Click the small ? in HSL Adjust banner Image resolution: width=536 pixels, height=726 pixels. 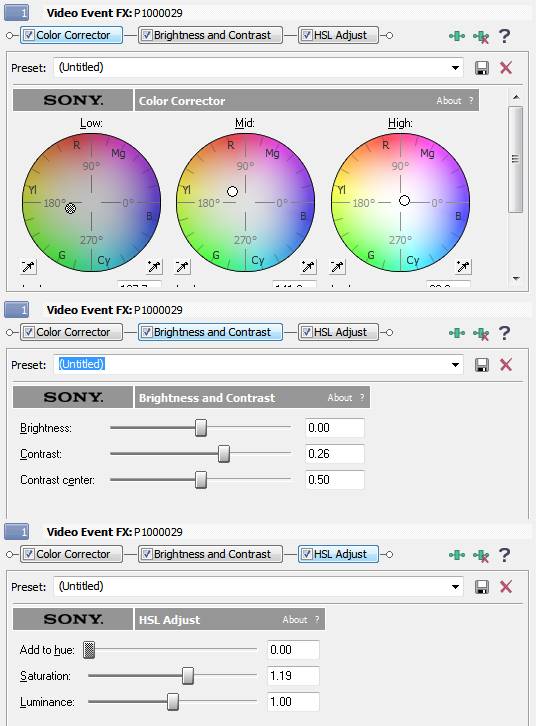(317, 620)
